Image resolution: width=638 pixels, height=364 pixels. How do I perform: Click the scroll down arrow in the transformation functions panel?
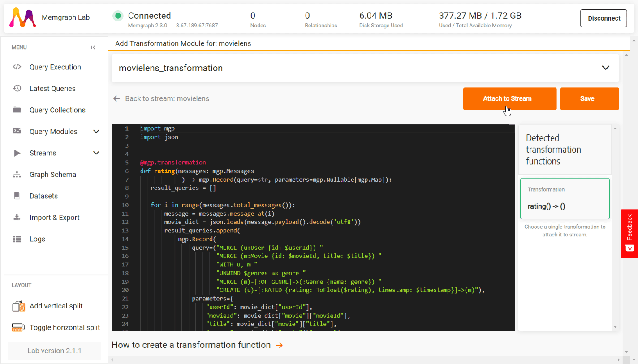[615, 327]
